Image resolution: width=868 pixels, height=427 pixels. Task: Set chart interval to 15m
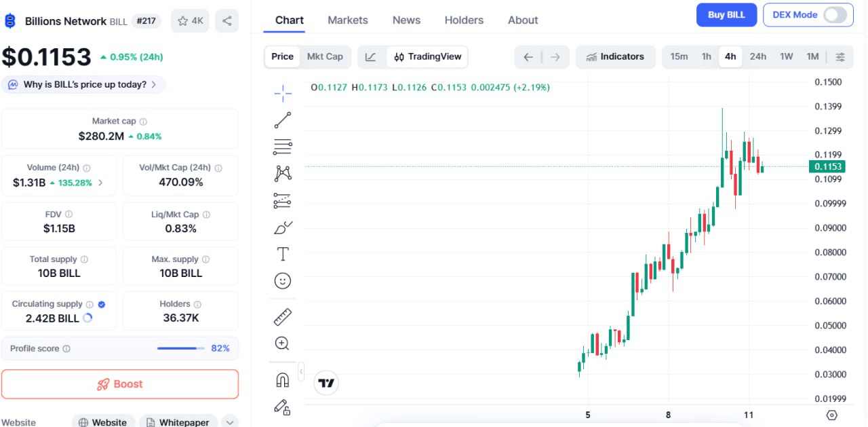[679, 57]
